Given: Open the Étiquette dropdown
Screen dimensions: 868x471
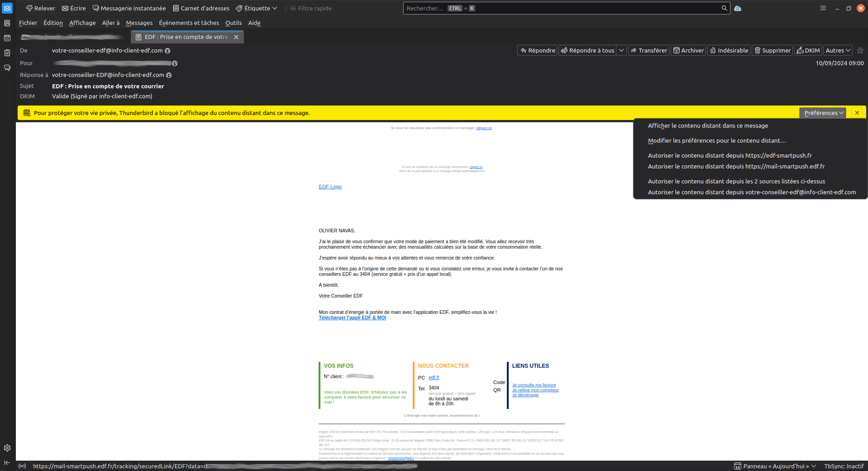Looking at the screenshot, I should click(x=257, y=8).
